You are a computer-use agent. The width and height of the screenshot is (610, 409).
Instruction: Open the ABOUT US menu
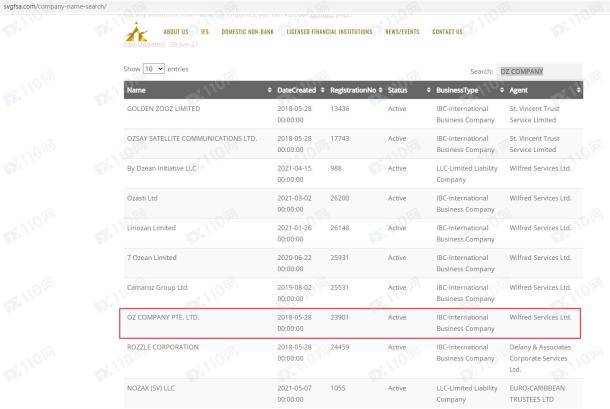point(176,32)
